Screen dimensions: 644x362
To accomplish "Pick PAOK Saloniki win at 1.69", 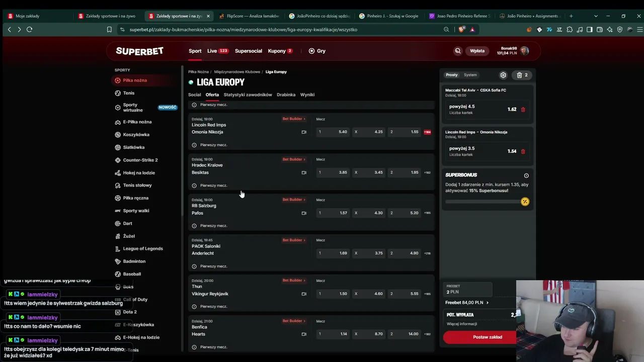I will click(x=333, y=253).
